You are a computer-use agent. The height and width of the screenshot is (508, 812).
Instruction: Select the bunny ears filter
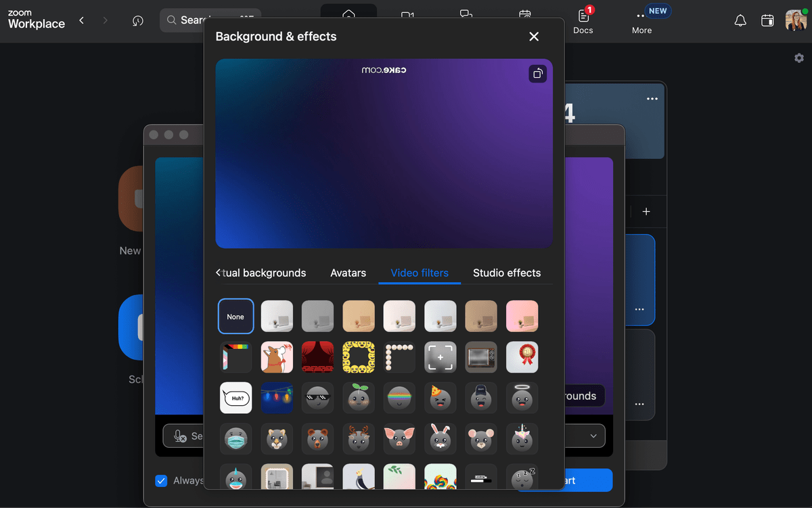pyautogui.click(x=440, y=439)
